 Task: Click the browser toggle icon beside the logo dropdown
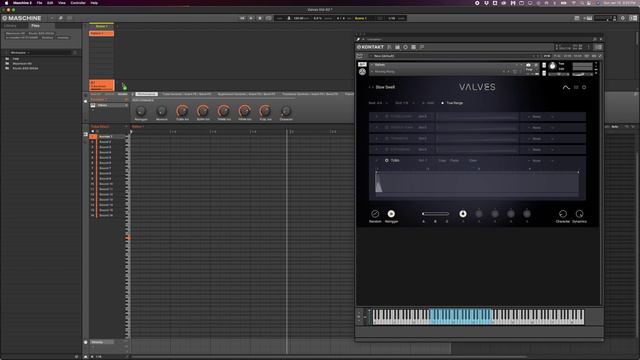pyautogui.click(x=60, y=18)
